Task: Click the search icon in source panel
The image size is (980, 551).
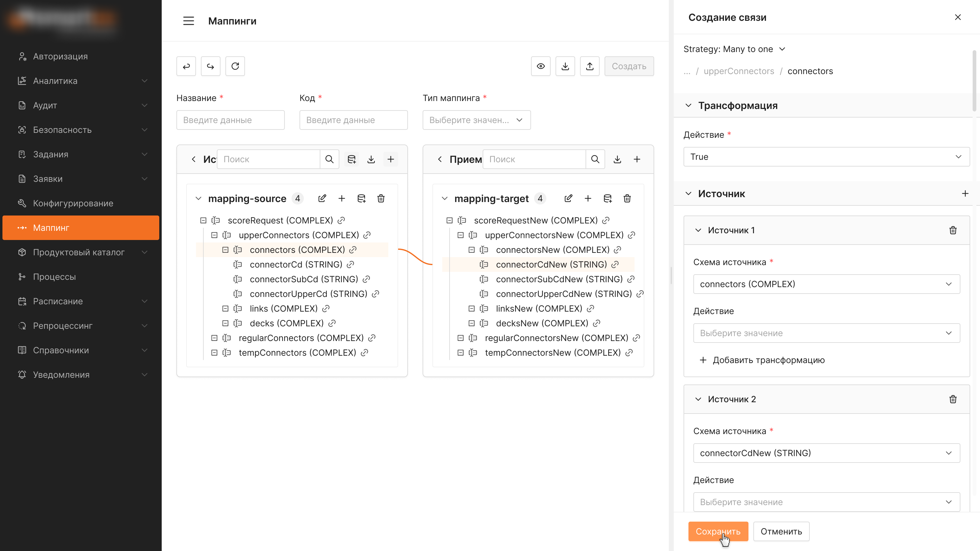Action: [330, 159]
